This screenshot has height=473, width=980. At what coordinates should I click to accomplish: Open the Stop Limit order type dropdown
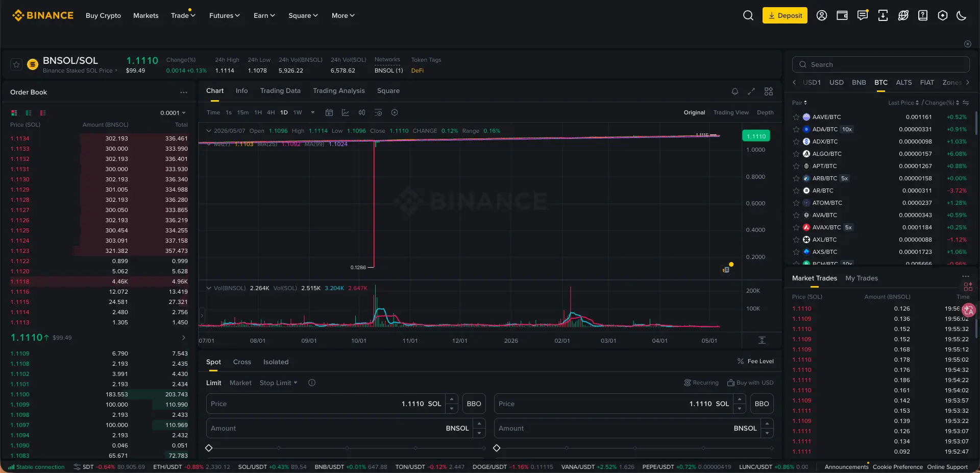tap(279, 383)
